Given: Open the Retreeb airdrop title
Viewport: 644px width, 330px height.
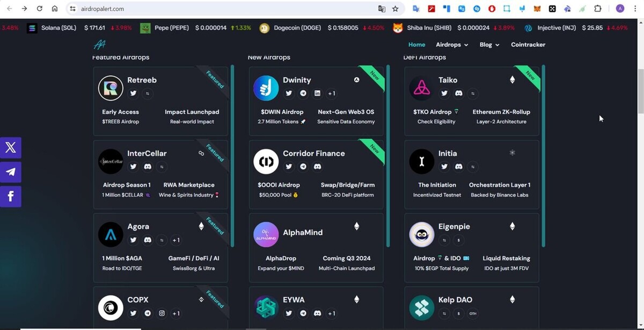Looking at the screenshot, I should 142,80.
